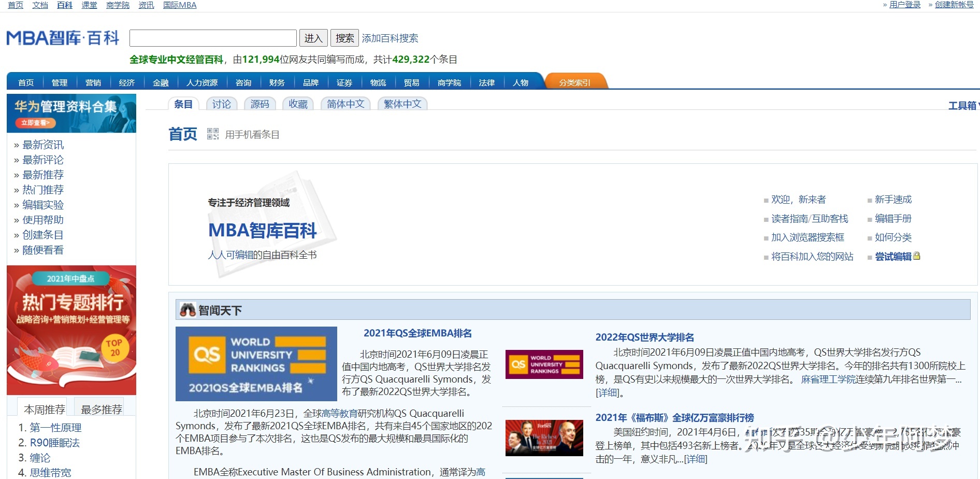Screen dimensions: 980x479
Task: Open the 用户登录 link
Action: pyautogui.click(x=904, y=5)
